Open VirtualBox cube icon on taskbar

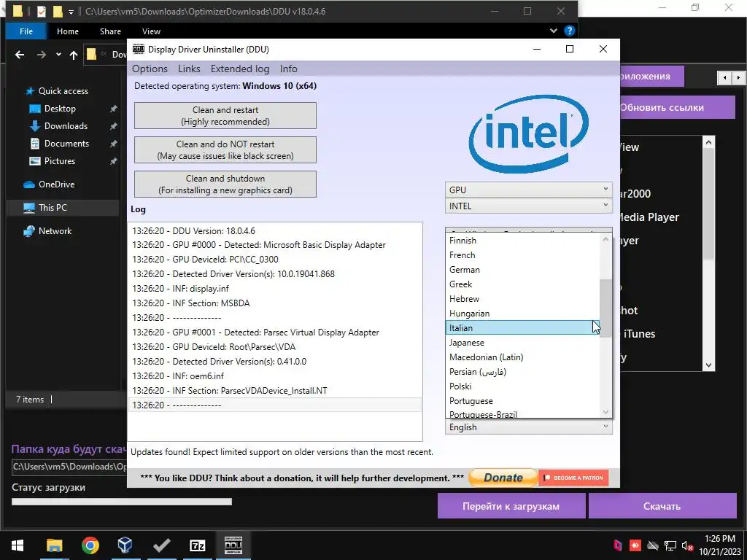pos(125,545)
